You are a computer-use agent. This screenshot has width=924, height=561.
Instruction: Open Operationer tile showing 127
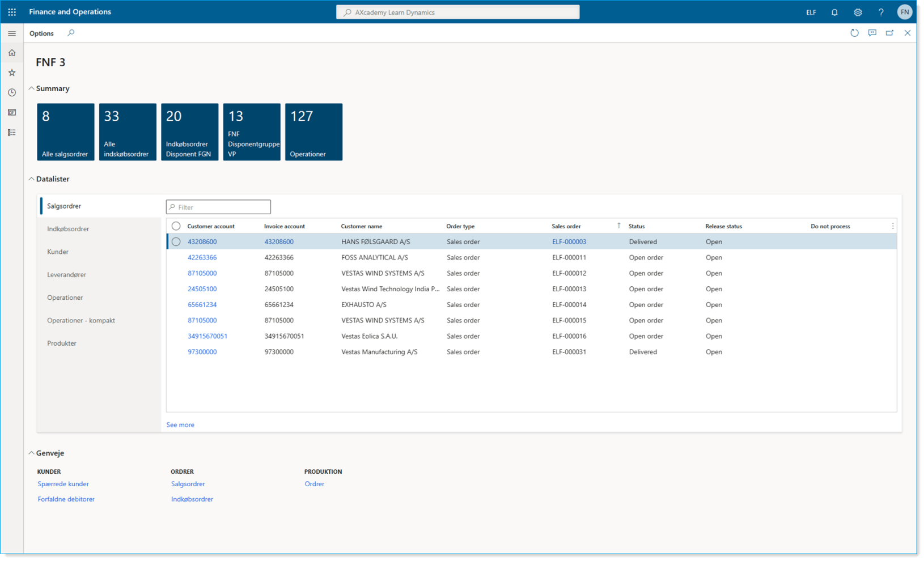pos(313,131)
